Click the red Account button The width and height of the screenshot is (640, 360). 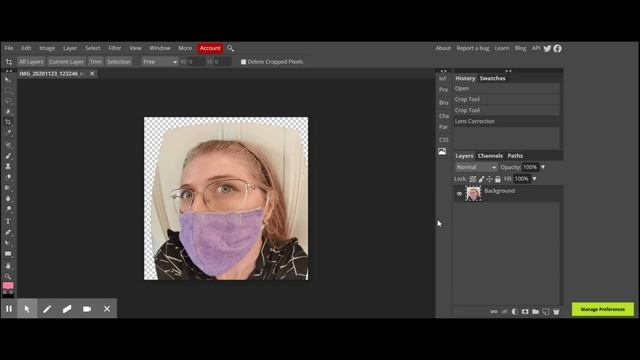pos(210,48)
